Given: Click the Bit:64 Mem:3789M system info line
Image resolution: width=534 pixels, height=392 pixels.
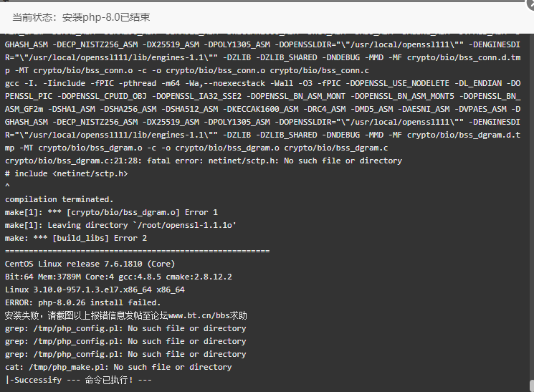Looking at the screenshot, I should tap(118, 277).
